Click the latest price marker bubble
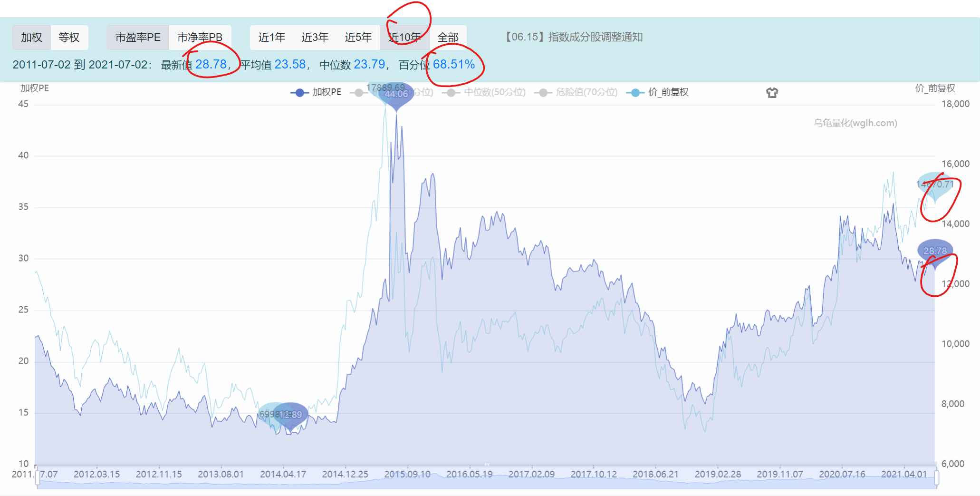 click(x=935, y=186)
